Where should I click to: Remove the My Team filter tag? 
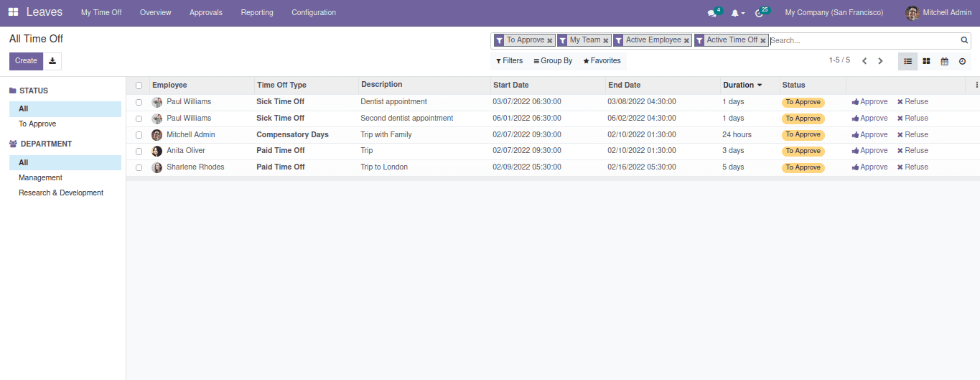click(x=606, y=41)
